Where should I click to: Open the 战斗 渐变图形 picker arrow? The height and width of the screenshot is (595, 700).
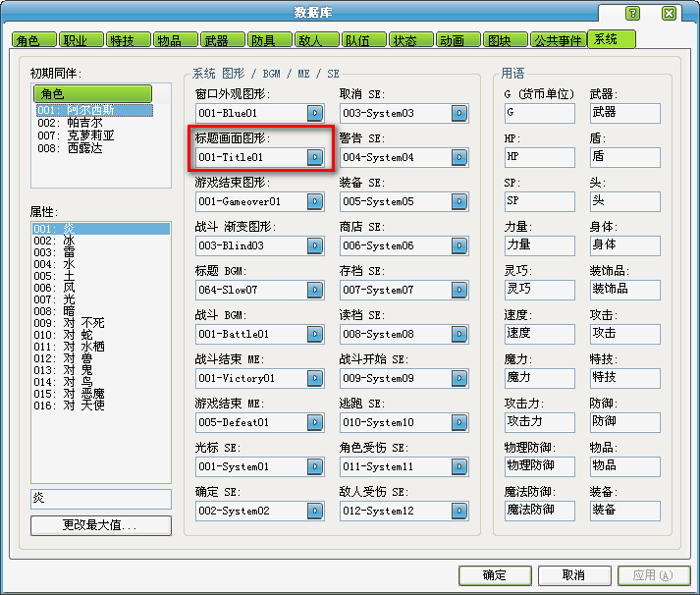(x=315, y=245)
